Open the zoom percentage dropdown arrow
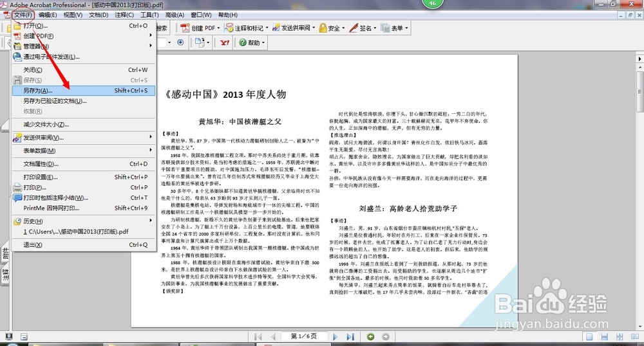The height and width of the screenshot is (346, 644). click(x=169, y=42)
